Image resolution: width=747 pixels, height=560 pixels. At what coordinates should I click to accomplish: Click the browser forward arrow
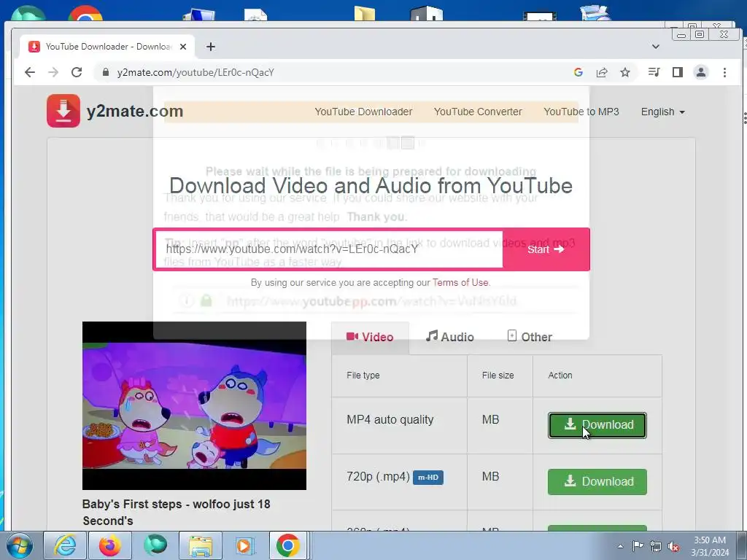tap(53, 72)
